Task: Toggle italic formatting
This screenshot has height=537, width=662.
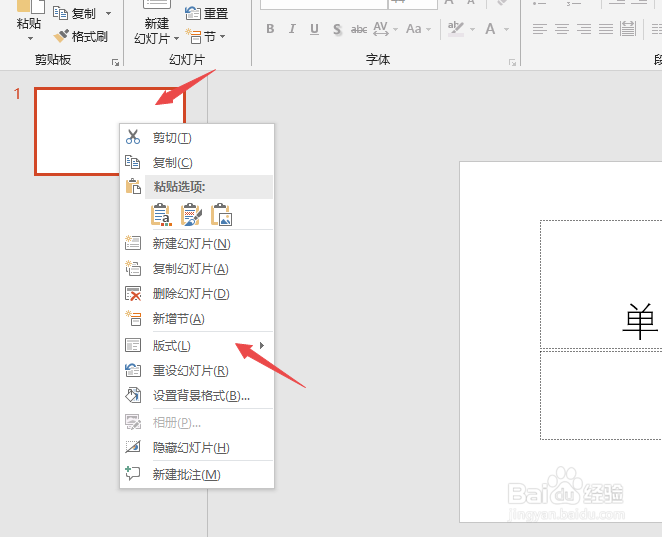Action: coord(292,29)
